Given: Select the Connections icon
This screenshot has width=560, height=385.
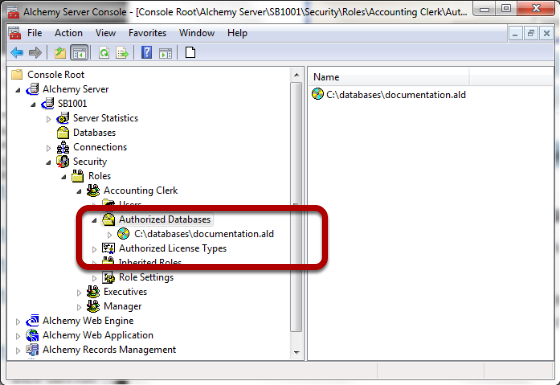Looking at the screenshot, I should [63, 147].
